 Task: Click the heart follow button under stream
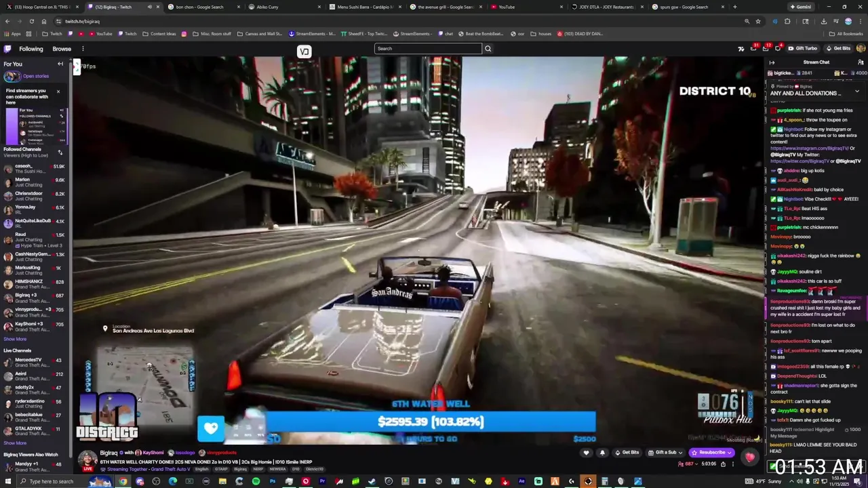click(x=587, y=453)
